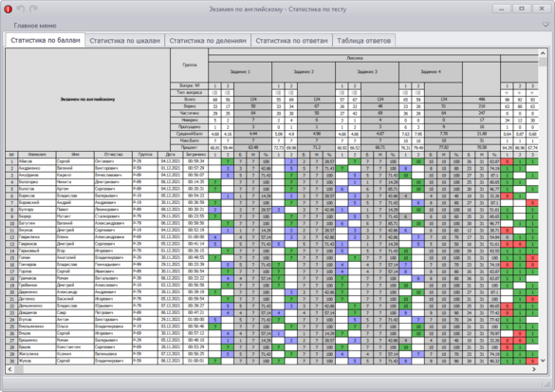
Task: Go to the Таблица ответов tab
Action: (364, 41)
